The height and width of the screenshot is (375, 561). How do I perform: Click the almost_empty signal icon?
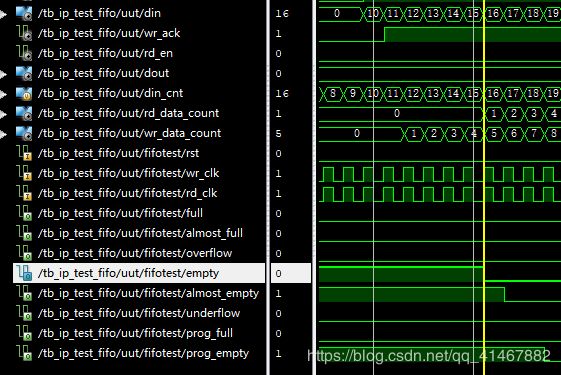[x=25, y=293]
